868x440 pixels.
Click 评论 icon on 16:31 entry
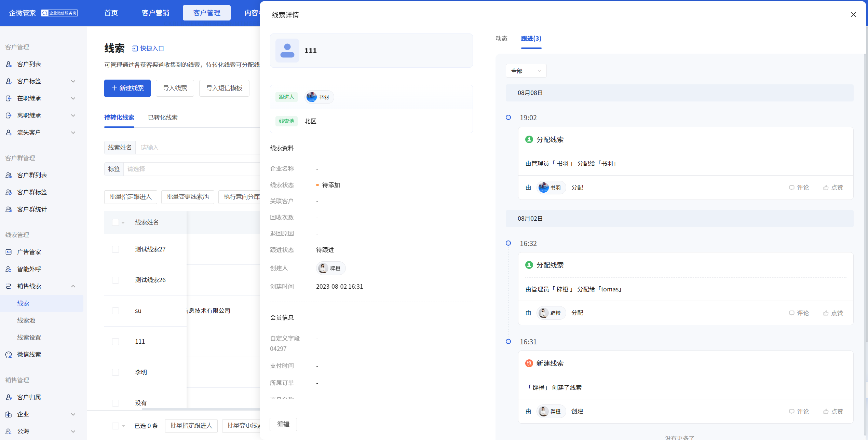click(791, 412)
